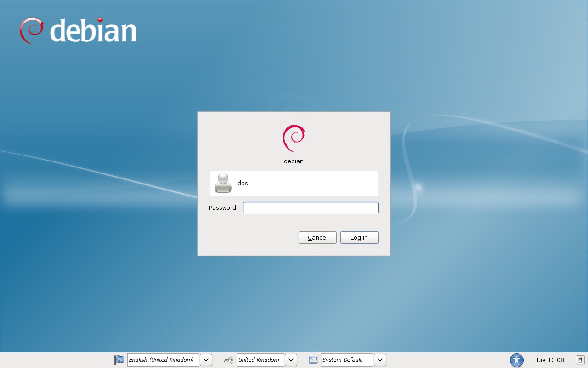This screenshot has width=588, height=368.
Task: Click the 'debian' hostname label in dialog
Action: [x=294, y=161]
